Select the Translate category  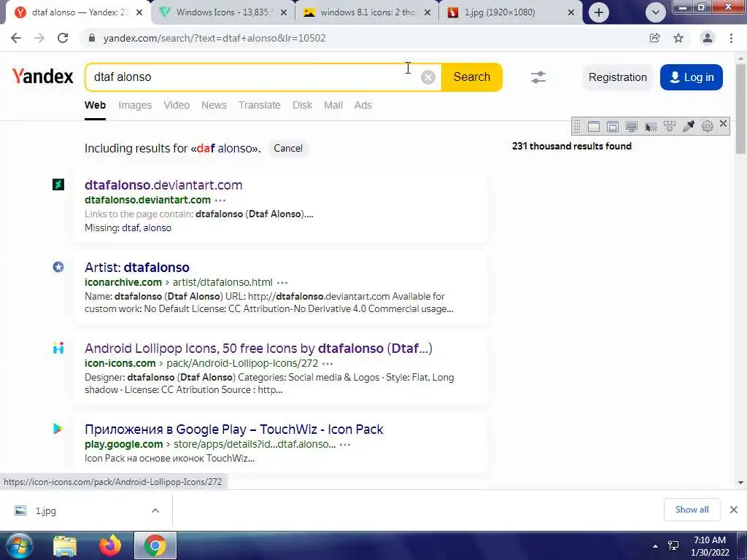tap(260, 105)
